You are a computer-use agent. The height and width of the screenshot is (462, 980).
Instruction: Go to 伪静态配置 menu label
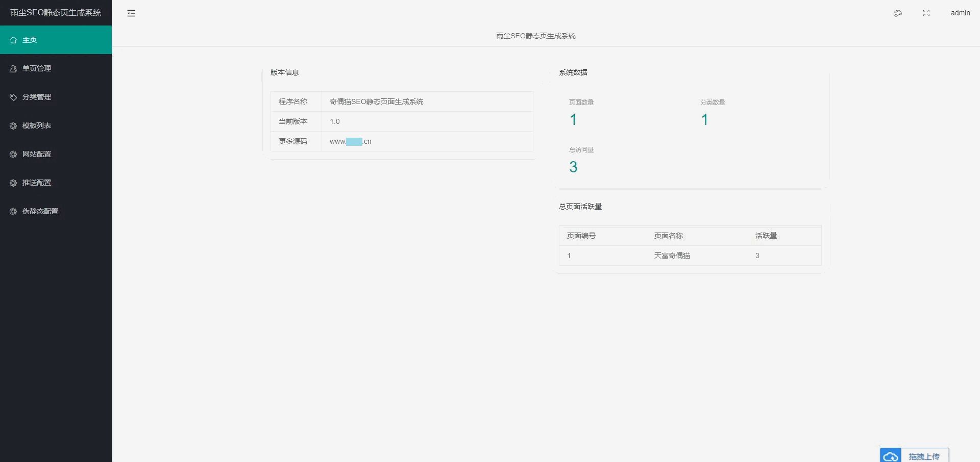click(x=40, y=211)
